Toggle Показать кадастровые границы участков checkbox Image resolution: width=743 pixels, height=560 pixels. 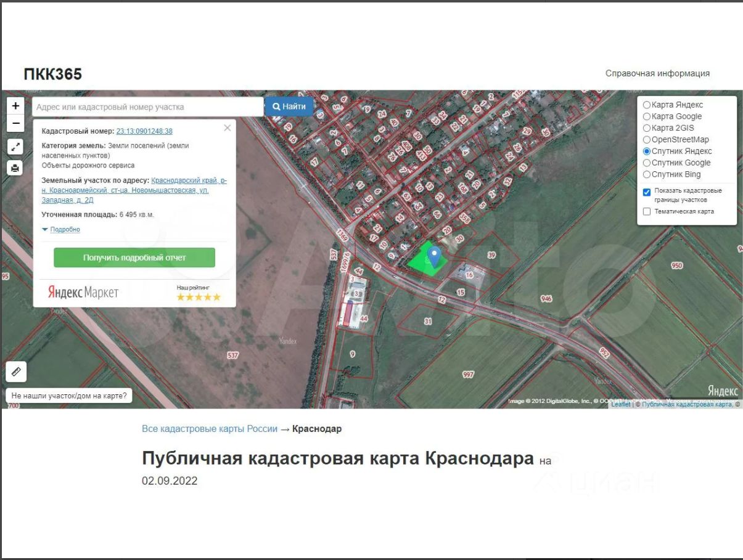[x=647, y=192]
